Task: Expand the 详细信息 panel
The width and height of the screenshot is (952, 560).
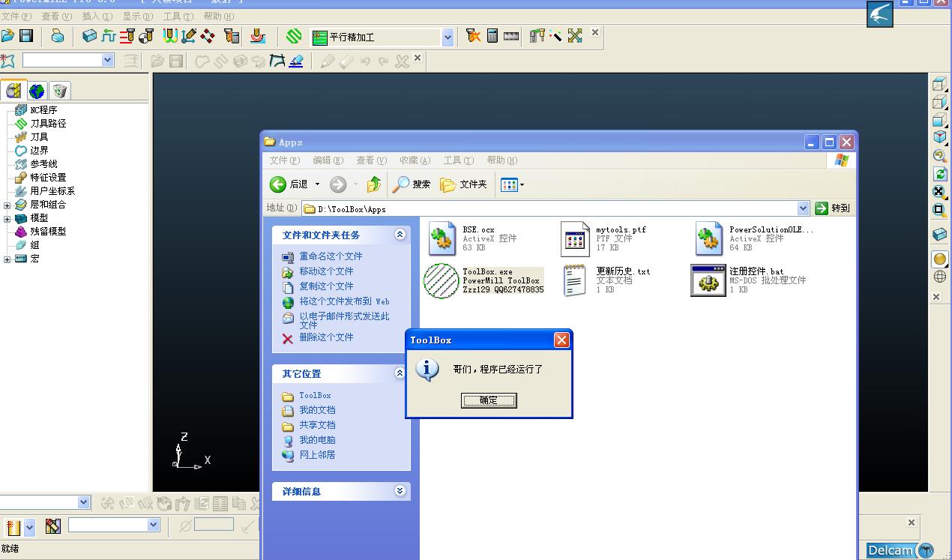Action: tap(400, 491)
